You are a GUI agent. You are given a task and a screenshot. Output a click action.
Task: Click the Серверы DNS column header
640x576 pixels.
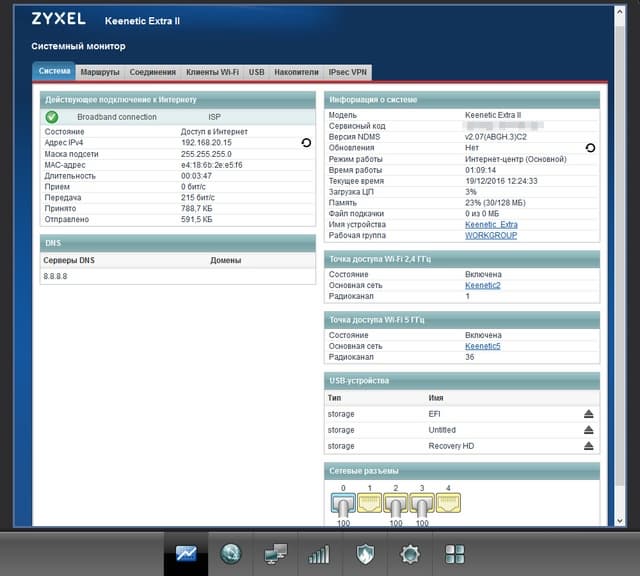tap(69, 260)
